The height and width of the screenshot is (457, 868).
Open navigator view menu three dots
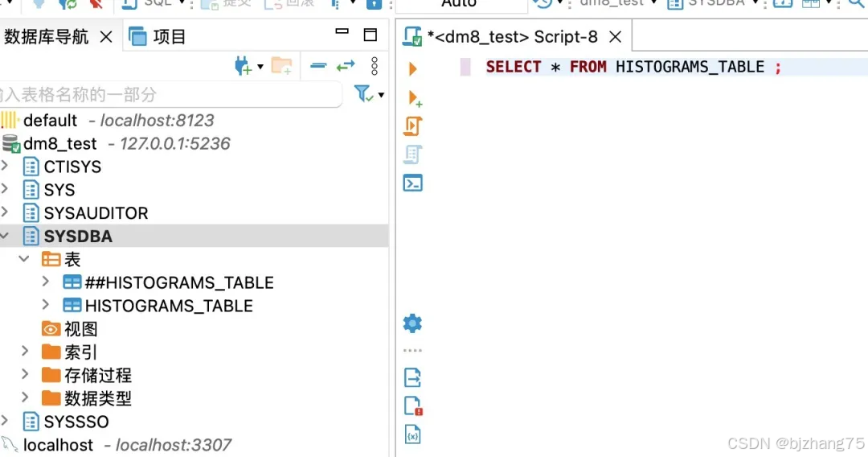click(375, 66)
